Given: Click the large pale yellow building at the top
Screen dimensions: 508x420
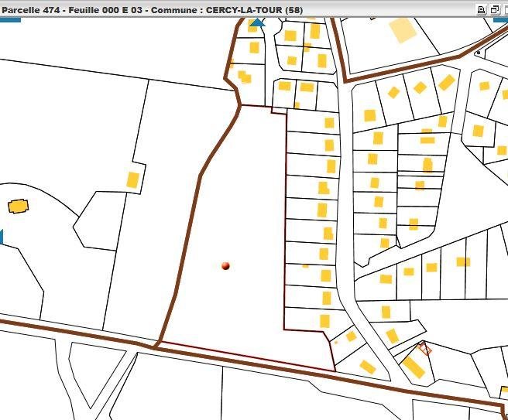Looking at the screenshot, I should 402,29.
